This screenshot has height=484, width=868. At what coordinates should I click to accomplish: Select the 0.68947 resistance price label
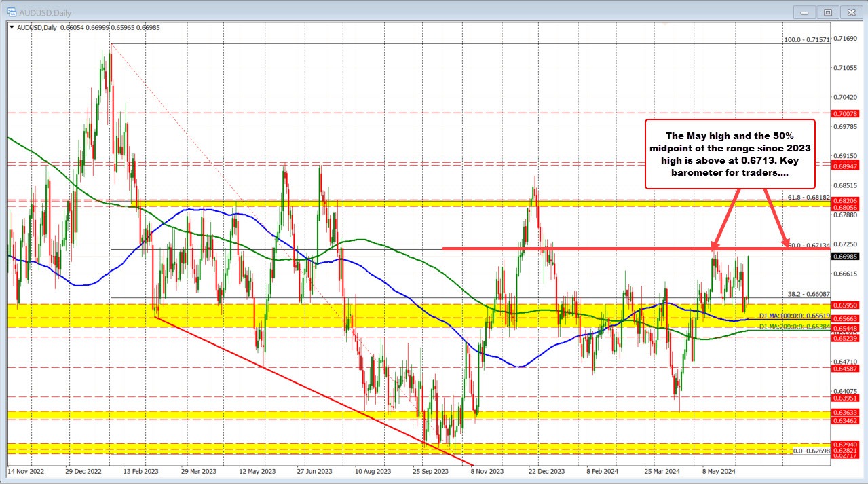coord(844,165)
